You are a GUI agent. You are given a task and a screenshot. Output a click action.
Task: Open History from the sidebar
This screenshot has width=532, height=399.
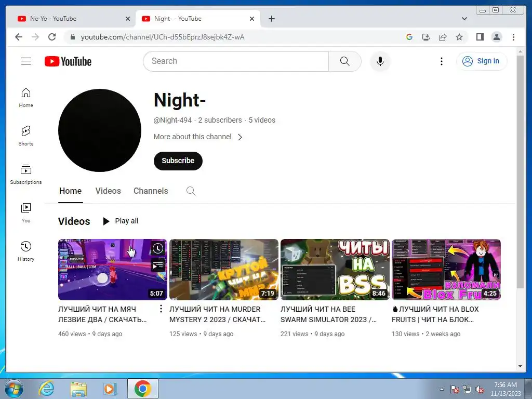[26, 251]
